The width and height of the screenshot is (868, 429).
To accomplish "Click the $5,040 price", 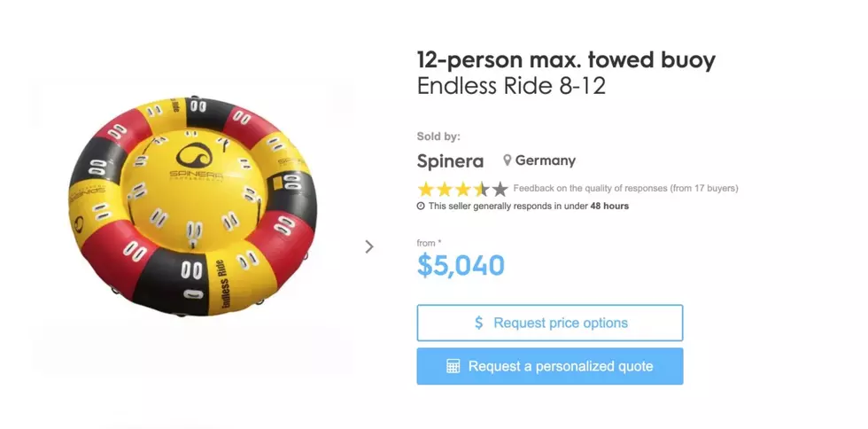I will [461, 266].
